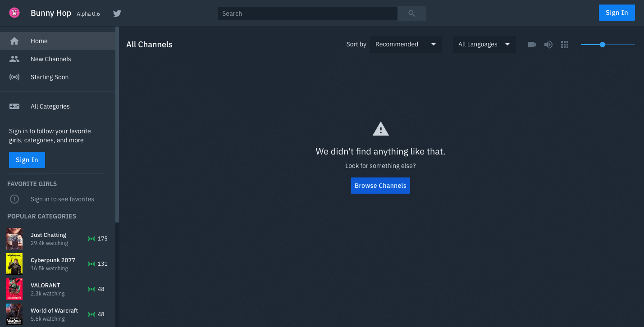Image resolution: width=644 pixels, height=327 pixels.
Task: Click the Browse Channels button
Action: coord(380,186)
